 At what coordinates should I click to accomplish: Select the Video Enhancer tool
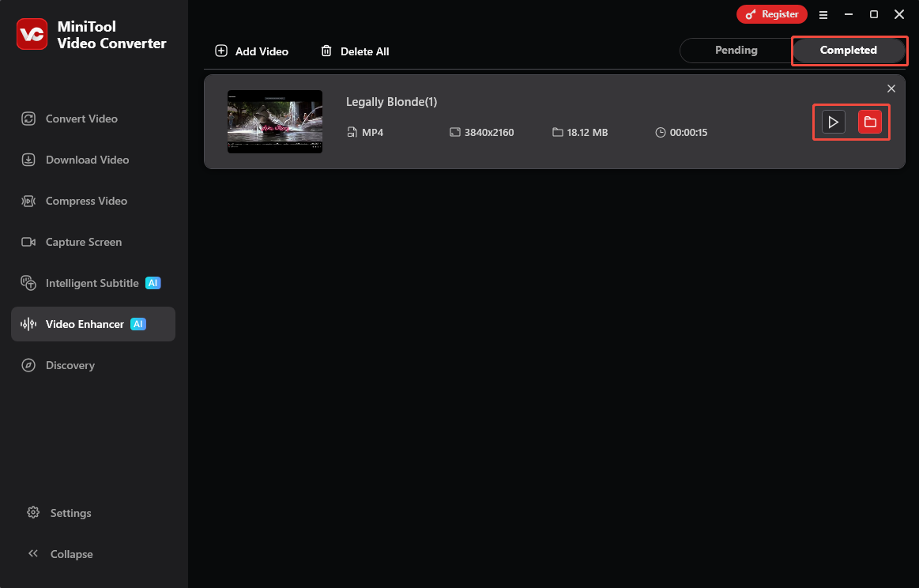pos(85,323)
